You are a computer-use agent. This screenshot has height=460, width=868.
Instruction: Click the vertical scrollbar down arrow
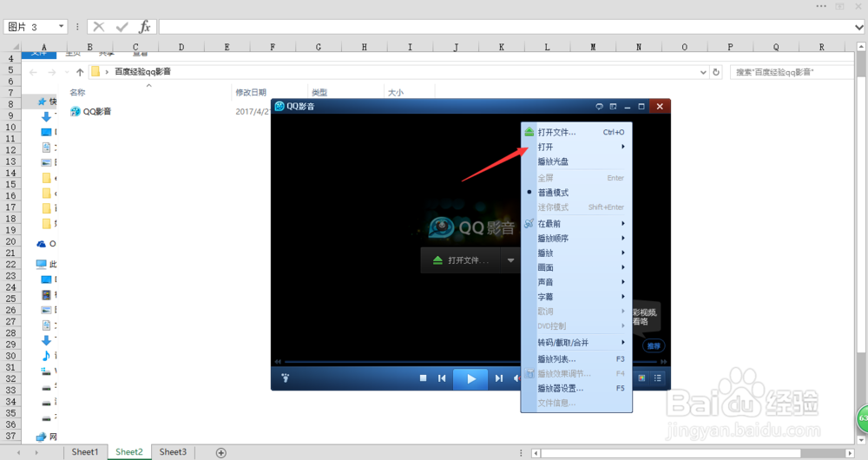coord(861,440)
